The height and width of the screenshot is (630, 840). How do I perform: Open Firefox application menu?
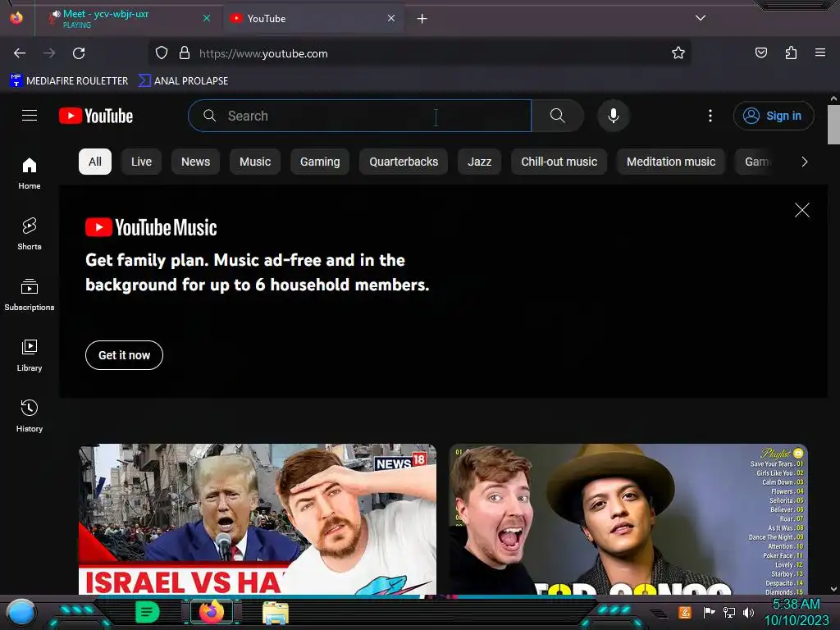820,52
